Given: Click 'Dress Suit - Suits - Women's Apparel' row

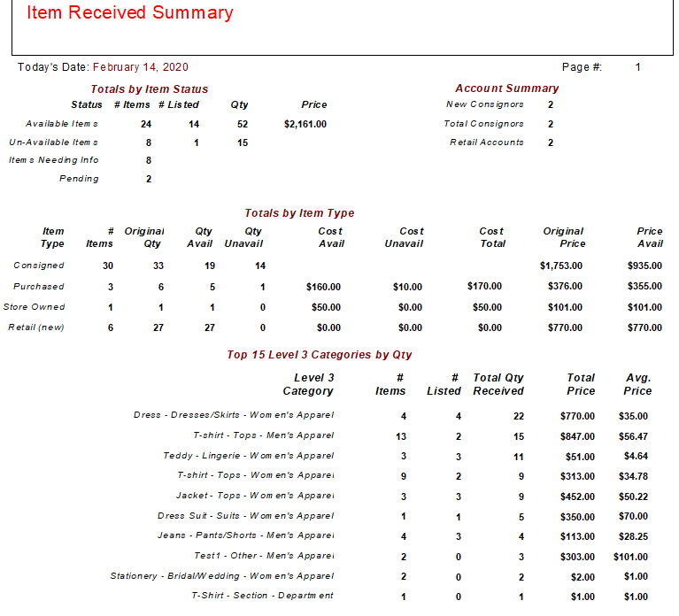Looking at the screenshot, I should (x=403, y=517).
